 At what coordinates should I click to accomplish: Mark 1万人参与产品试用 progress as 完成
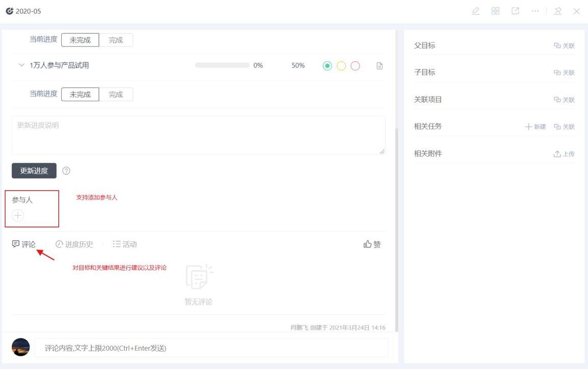coord(116,94)
